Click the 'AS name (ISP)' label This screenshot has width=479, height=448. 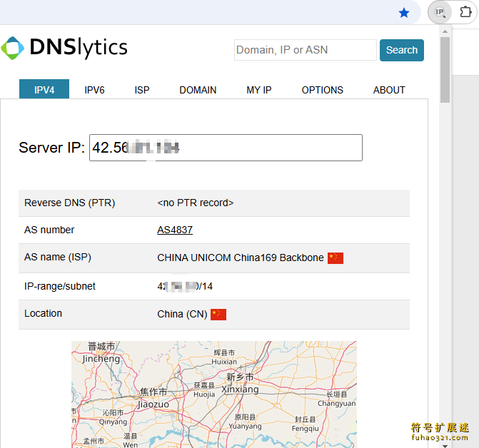[x=58, y=257]
